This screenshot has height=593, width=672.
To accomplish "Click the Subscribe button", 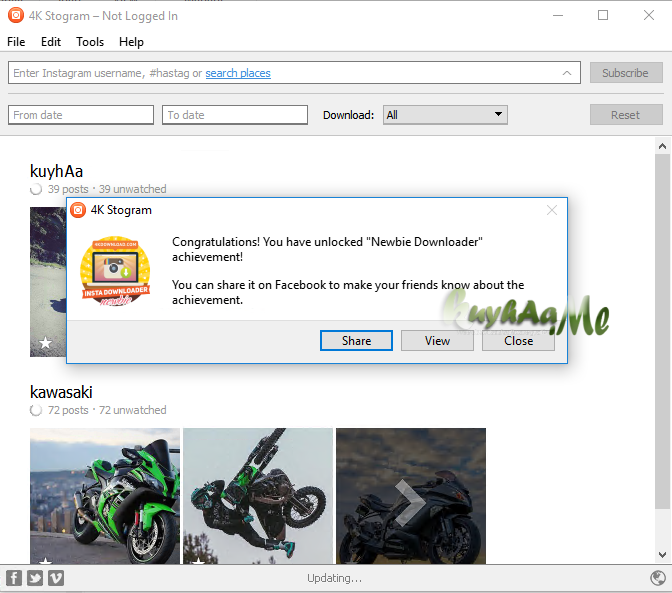I will coord(626,73).
